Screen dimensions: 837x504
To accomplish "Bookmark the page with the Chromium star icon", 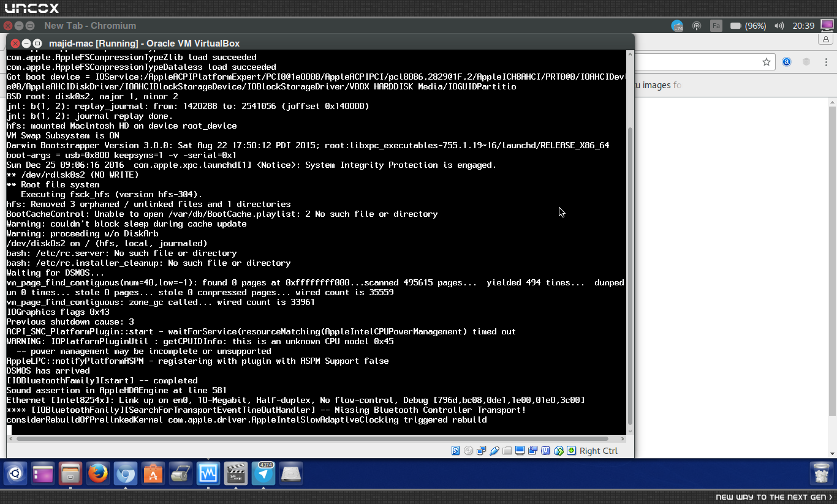I will [767, 62].
